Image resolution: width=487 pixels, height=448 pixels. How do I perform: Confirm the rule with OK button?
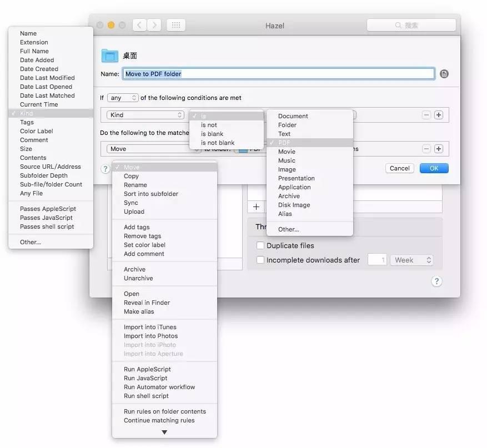[434, 168]
